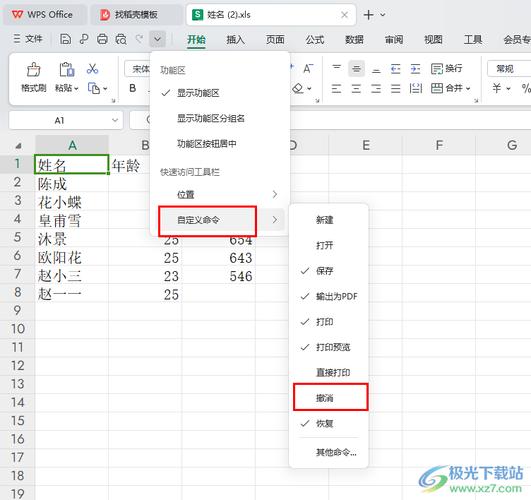Open the eraser clear dropdown arrow
This screenshot has width=531, height=500.
[x=310, y=89]
